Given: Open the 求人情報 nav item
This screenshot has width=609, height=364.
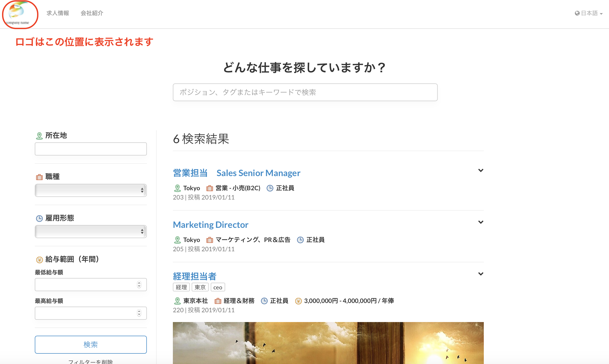Looking at the screenshot, I should [x=58, y=13].
